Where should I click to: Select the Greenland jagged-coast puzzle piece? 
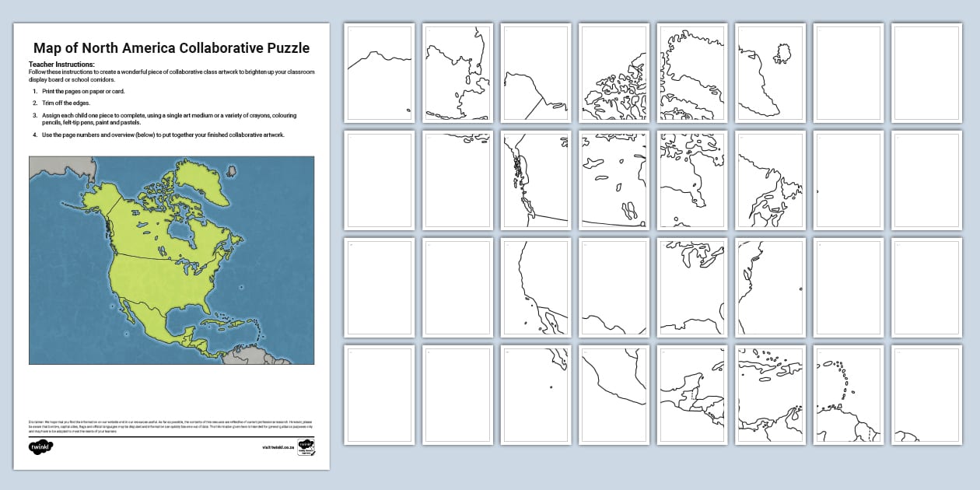[x=692, y=70]
